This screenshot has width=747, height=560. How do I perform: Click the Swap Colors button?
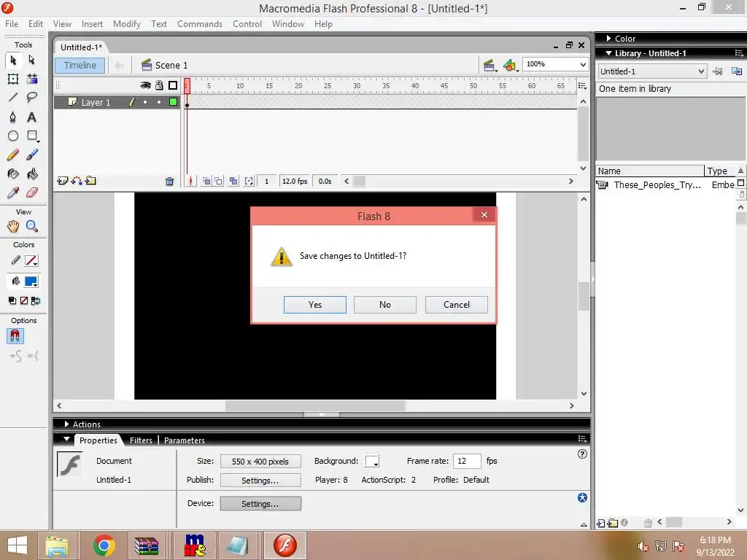tap(36, 300)
